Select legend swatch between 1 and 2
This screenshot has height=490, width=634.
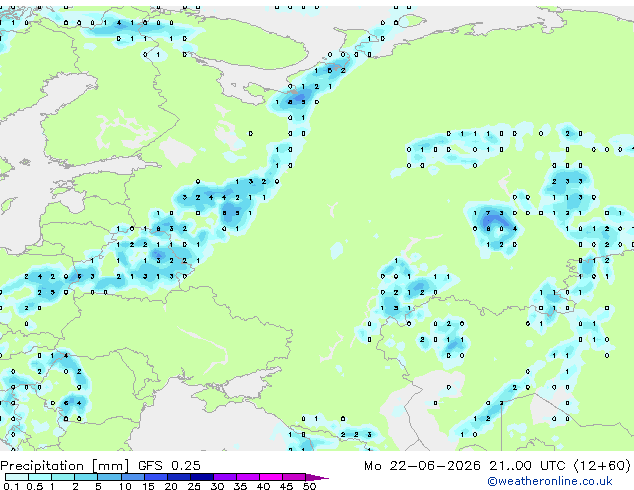pyautogui.click(x=63, y=477)
